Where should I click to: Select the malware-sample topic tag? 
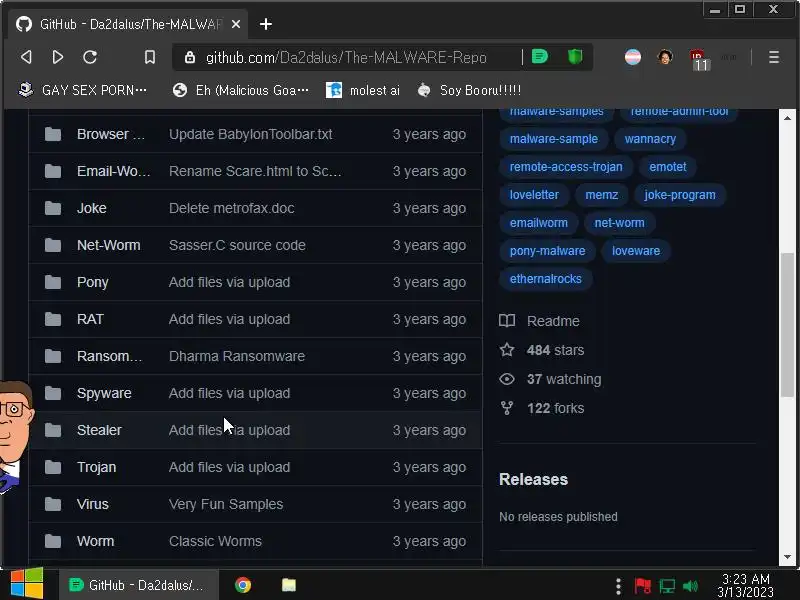[x=554, y=139]
